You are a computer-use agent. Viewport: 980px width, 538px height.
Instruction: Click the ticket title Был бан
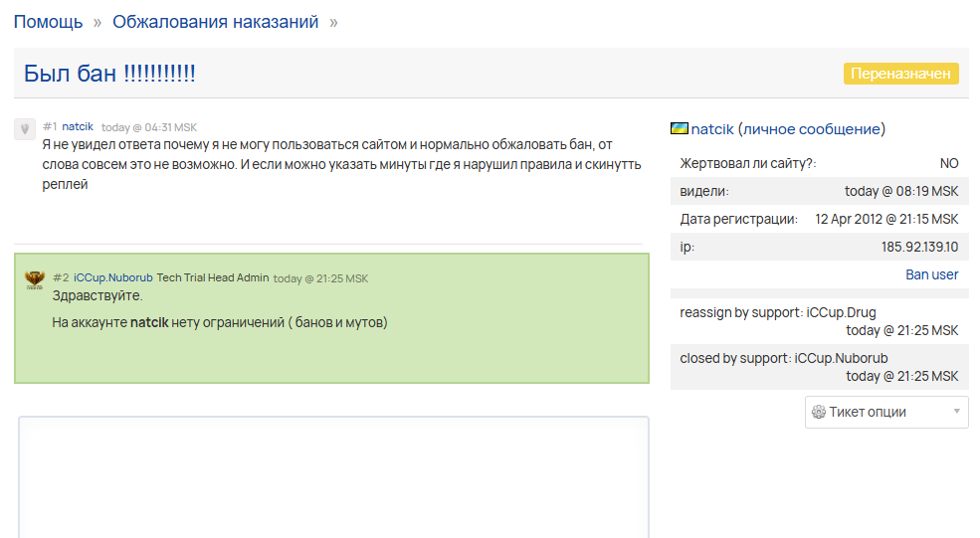pos(109,74)
